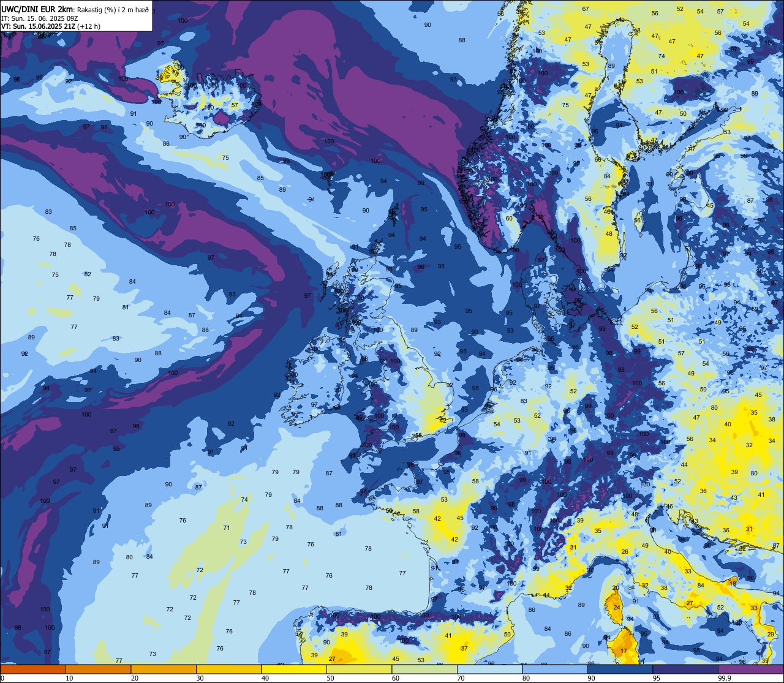Screen dimensions: 784x683
Task: Click the VT valid time line (+12 h)
Action: pyautogui.click(x=50, y=26)
